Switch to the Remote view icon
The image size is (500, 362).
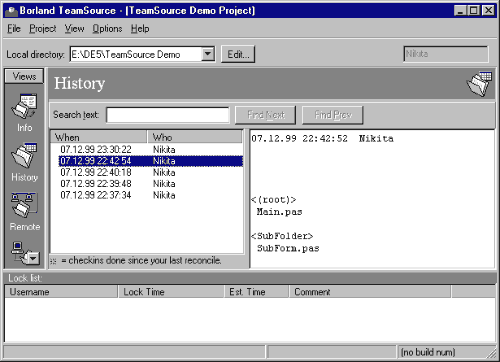(x=24, y=205)
